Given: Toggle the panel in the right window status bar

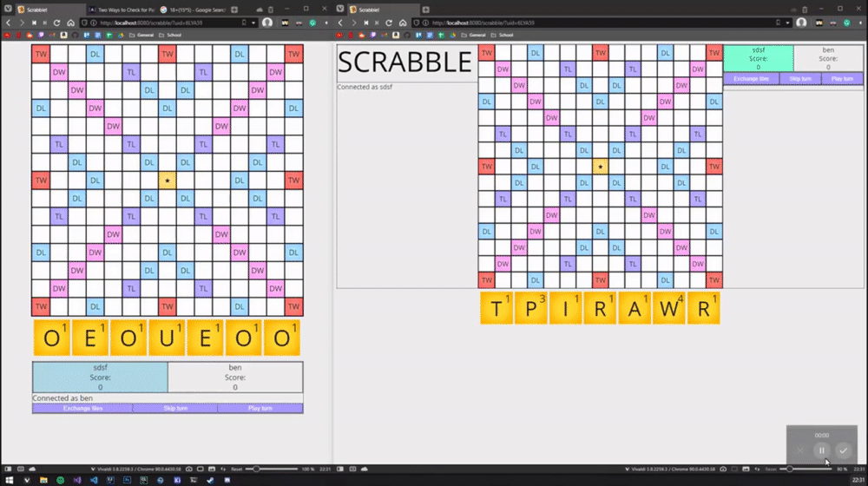Looking at the screenshot, I should (340, 469).
